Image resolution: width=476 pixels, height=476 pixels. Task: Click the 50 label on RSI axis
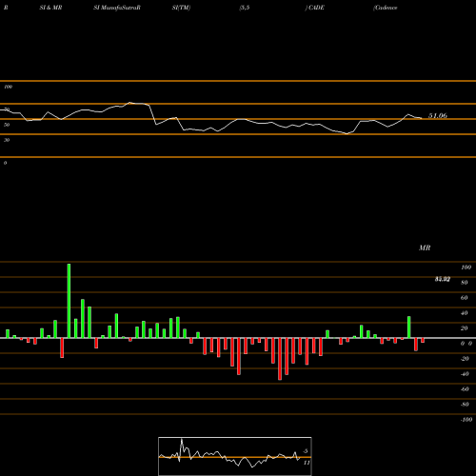[7, 125]
